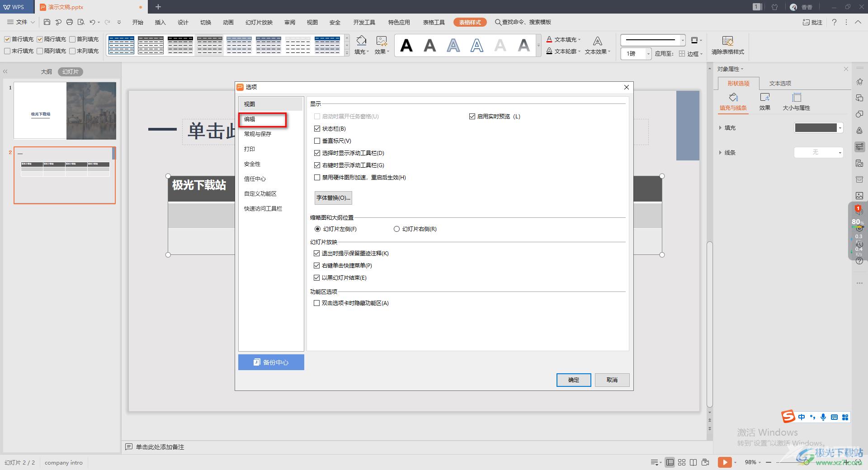
Task: Click the 备份中心 button
Action: [271, 362]
